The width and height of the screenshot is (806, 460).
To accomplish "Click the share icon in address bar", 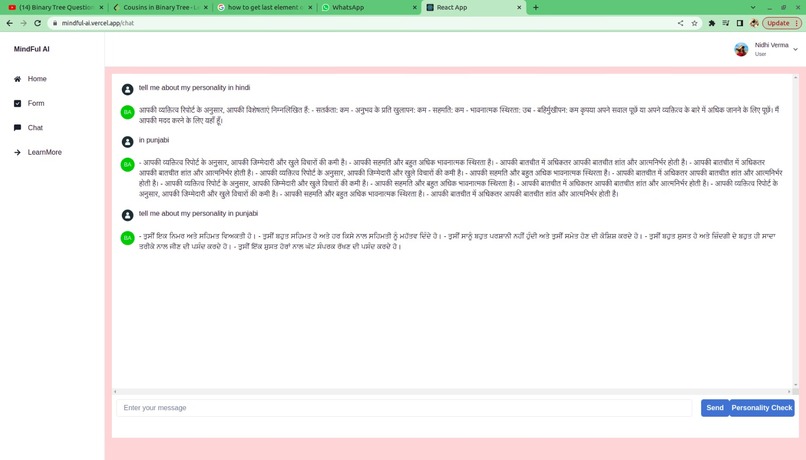I will click(681, 23).
